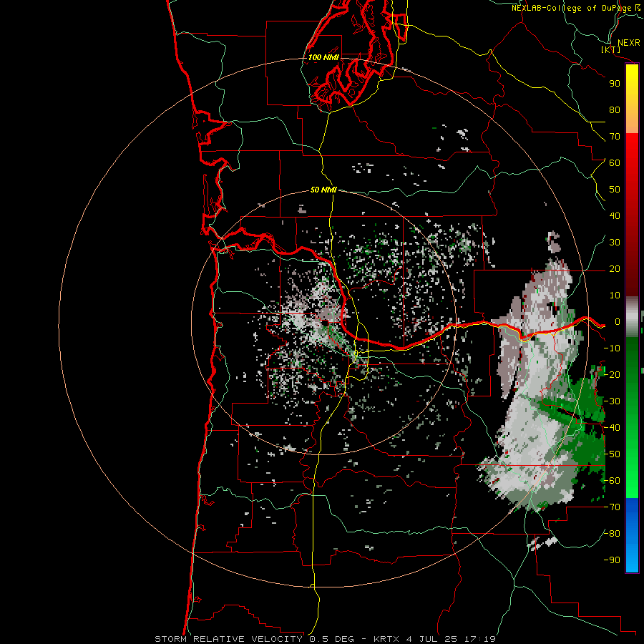
Task: Click the -30 value on velocity scale
Action: click(x=612, y=401)
